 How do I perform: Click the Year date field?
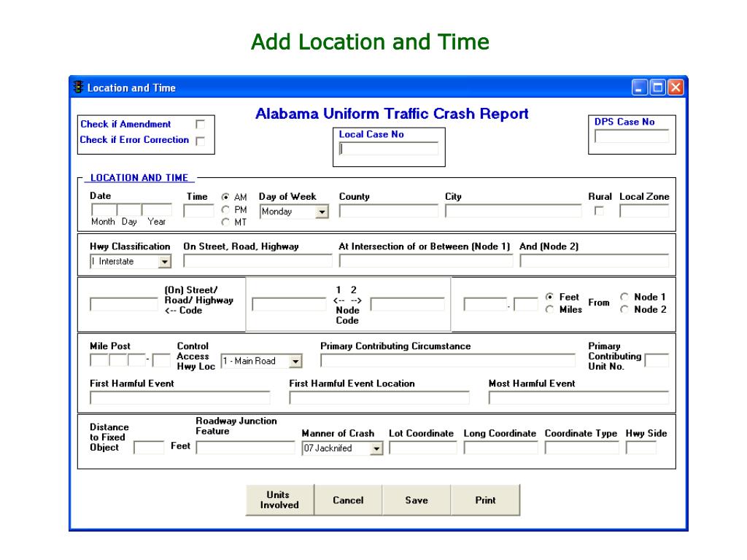(x=157, y=210)
